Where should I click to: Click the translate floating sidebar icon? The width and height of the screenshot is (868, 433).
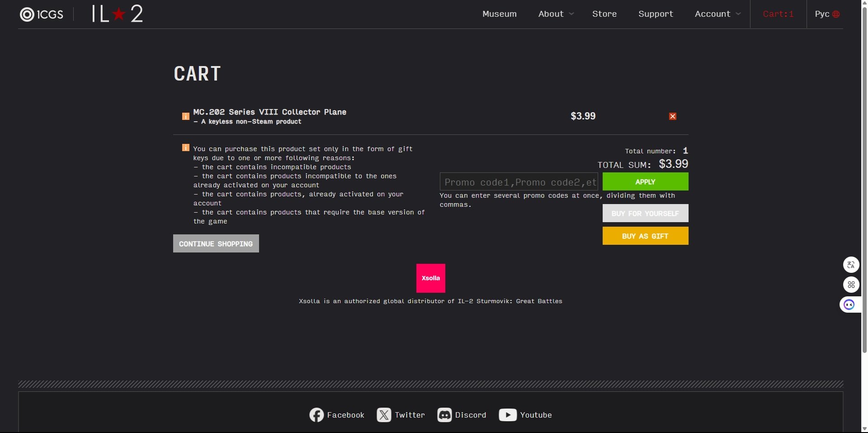(851, 265)
